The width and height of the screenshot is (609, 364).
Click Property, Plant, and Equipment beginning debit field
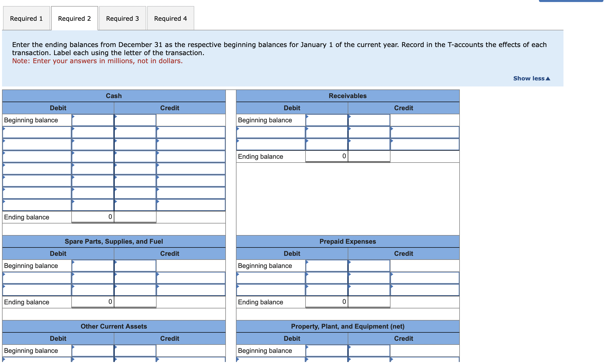pyautogui.click(x=327, y=351)
